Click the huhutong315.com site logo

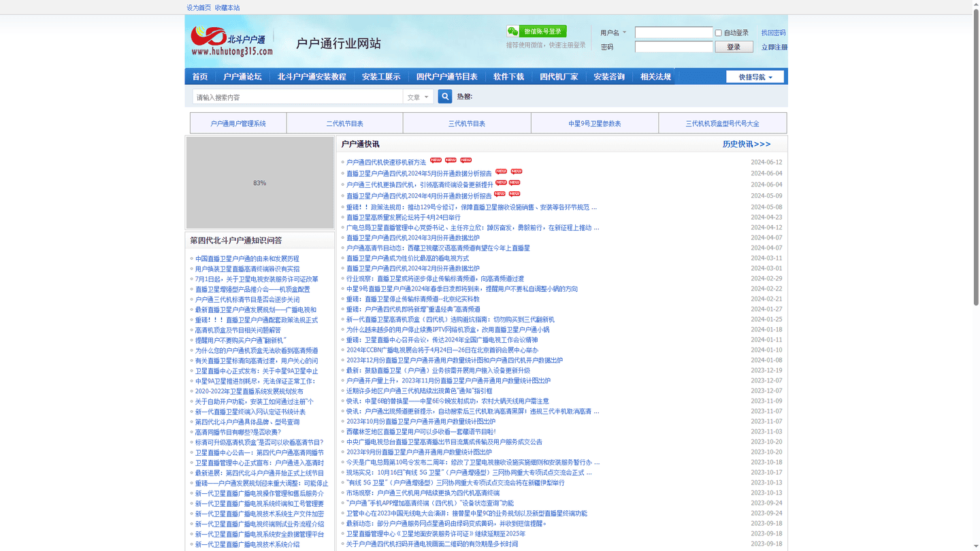coord(231,41)
